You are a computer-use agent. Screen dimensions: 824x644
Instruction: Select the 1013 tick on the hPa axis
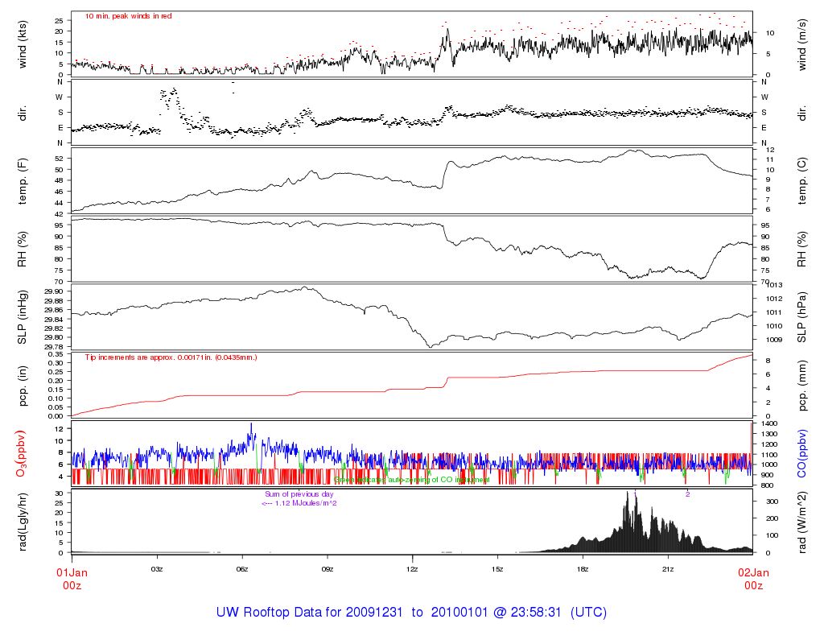[x=774, y=285]
